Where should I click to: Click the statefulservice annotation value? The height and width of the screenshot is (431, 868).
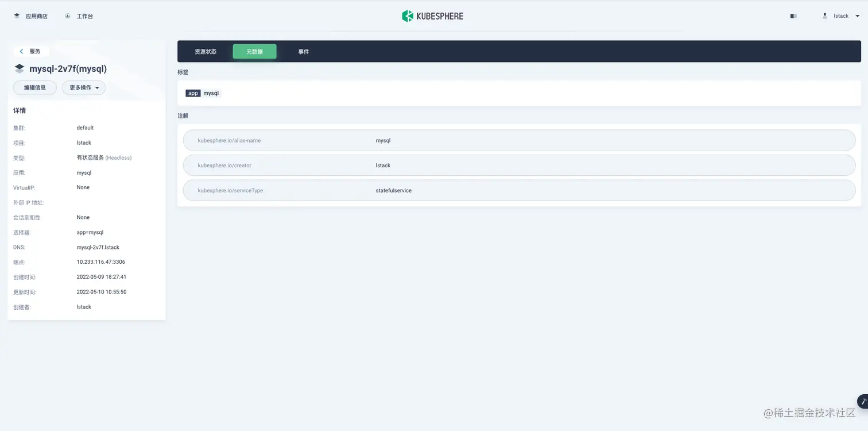(394, 190)
